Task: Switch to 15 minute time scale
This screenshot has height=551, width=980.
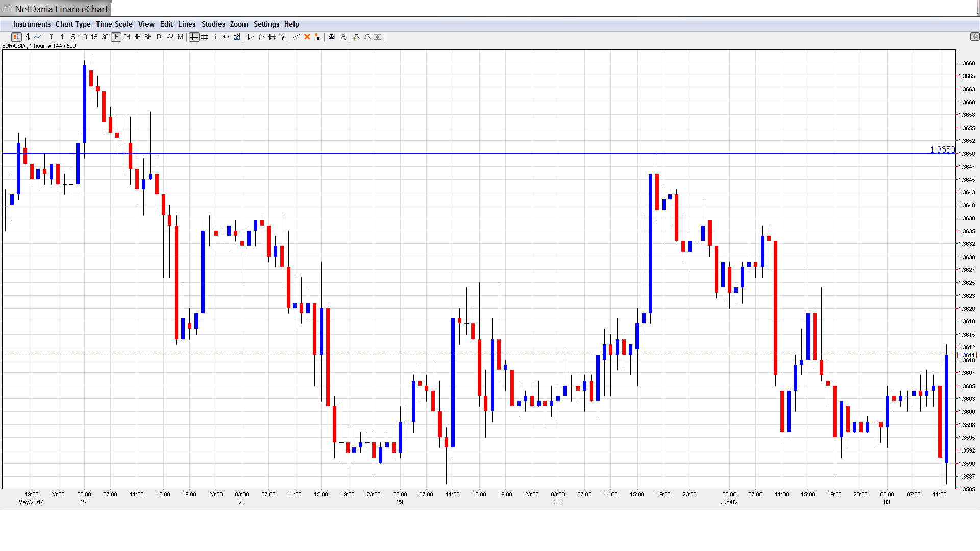Action: pos(94,37)
